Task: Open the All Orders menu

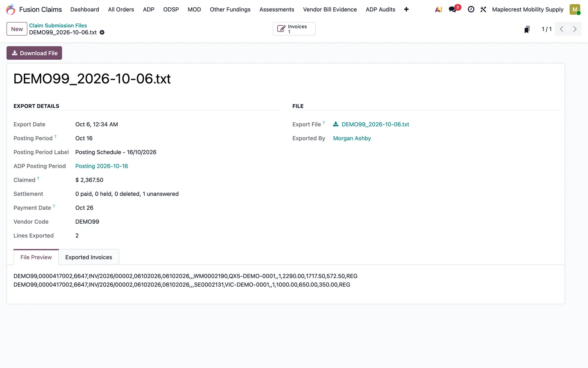Action: [x=121, y=9]
